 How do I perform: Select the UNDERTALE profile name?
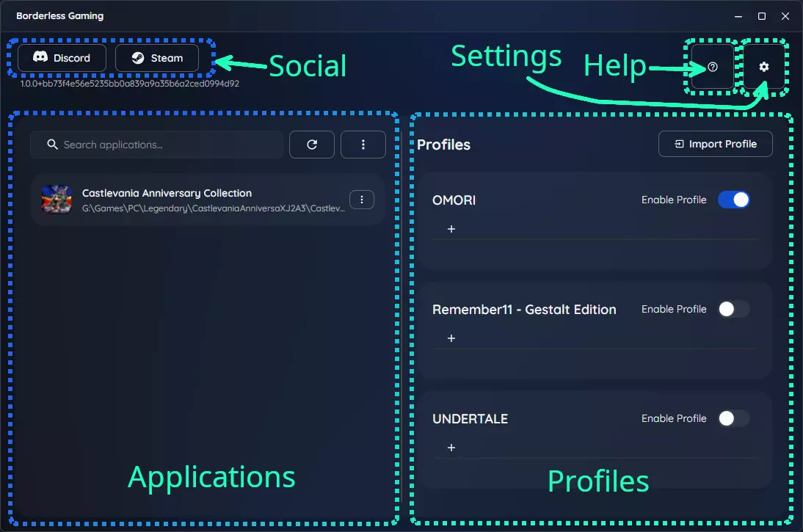[470, 419]
